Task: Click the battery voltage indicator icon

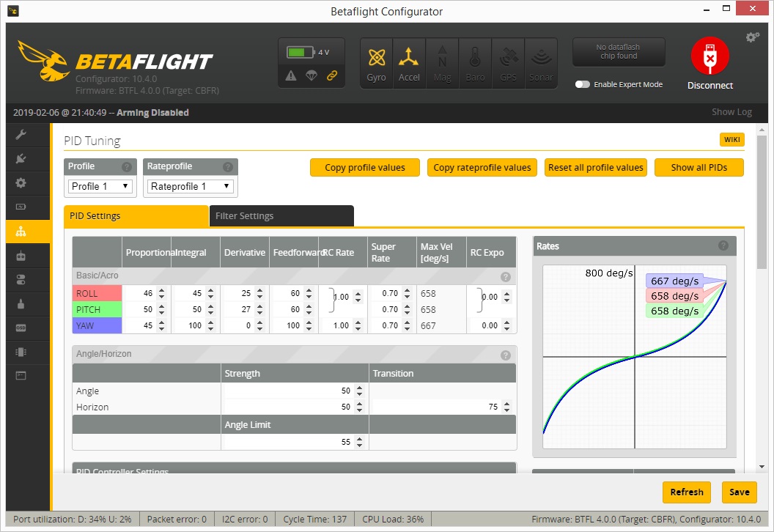Action: point(301,52)
